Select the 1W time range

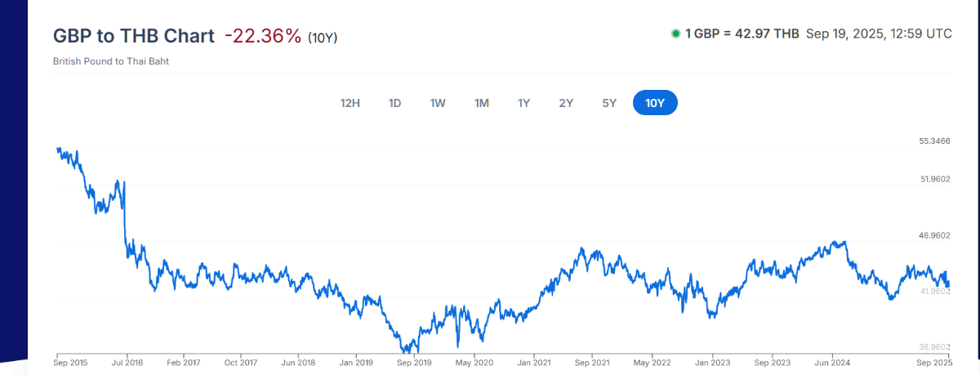[438, 103]
